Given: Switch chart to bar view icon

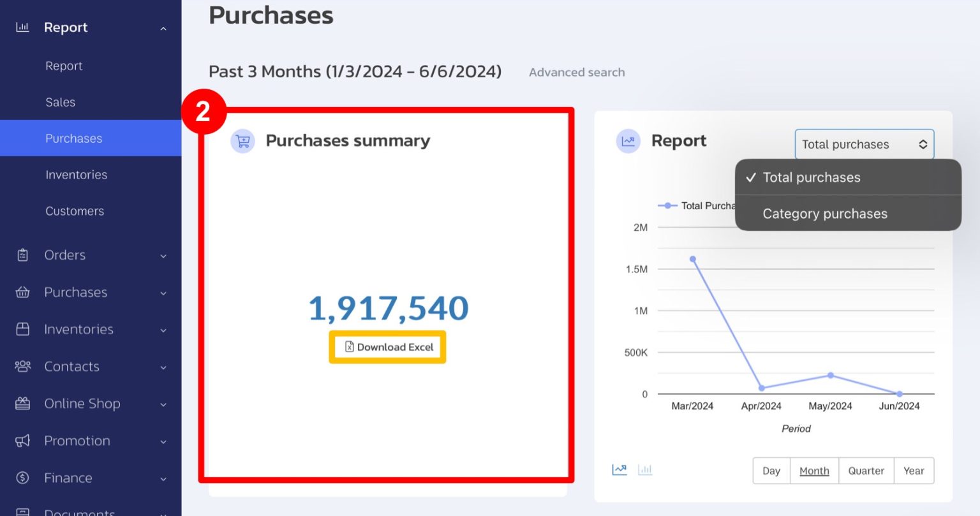Looking at the screenshot, I should point(645,469).
